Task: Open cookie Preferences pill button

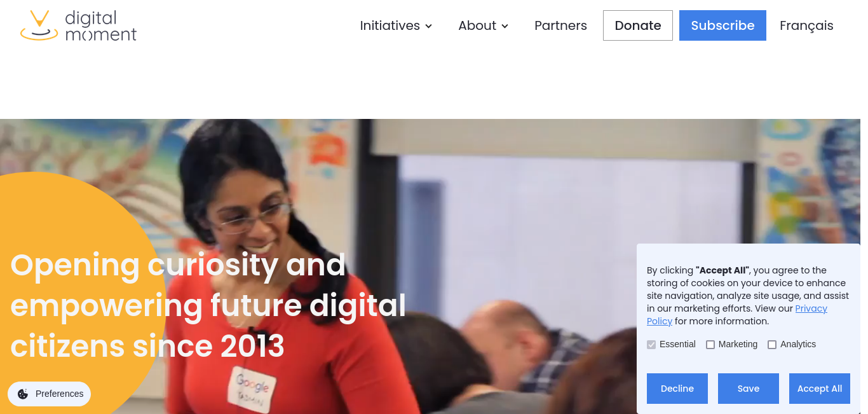Action: point(50,394)
